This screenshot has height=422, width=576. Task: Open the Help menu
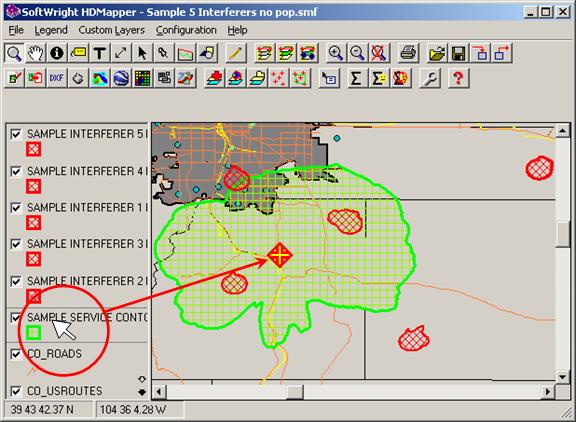tap(237, 30)
